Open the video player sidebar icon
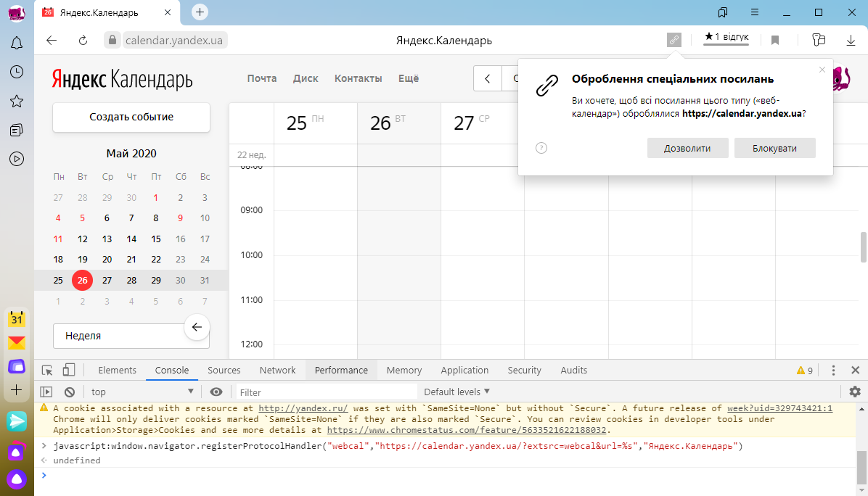This screenshot has width=868, height=496. pos(17,160)
